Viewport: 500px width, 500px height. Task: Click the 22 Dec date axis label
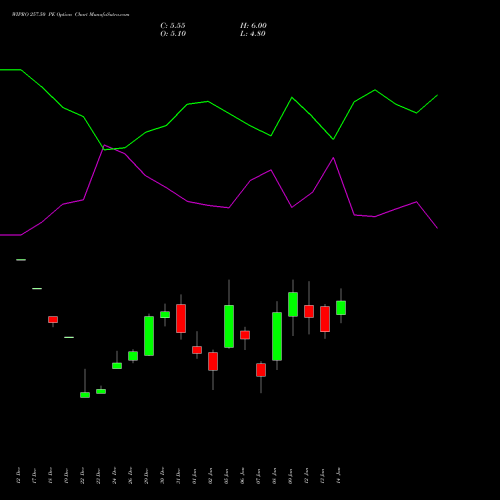pos(82,476)
